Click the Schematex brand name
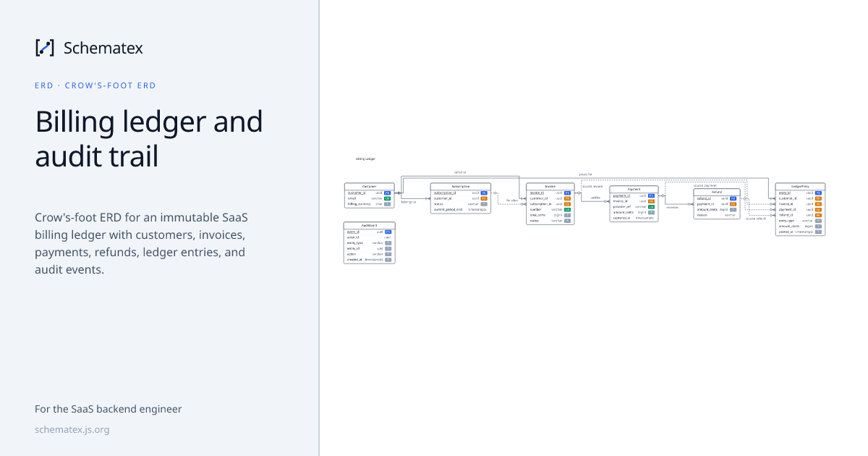Viewport: 868px width, 456px height. coord(103,48)
